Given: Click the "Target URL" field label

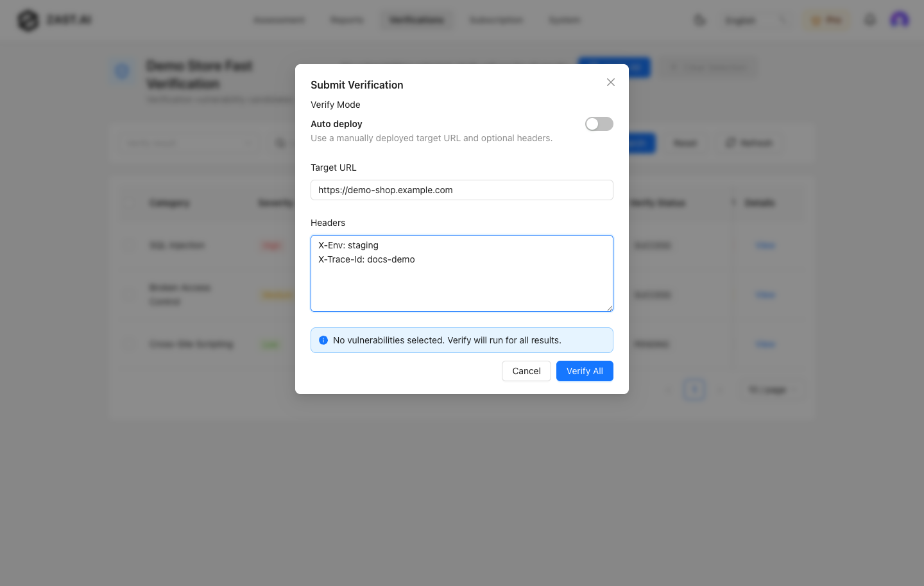Looking at the screenshot, I should pos(334,168).
